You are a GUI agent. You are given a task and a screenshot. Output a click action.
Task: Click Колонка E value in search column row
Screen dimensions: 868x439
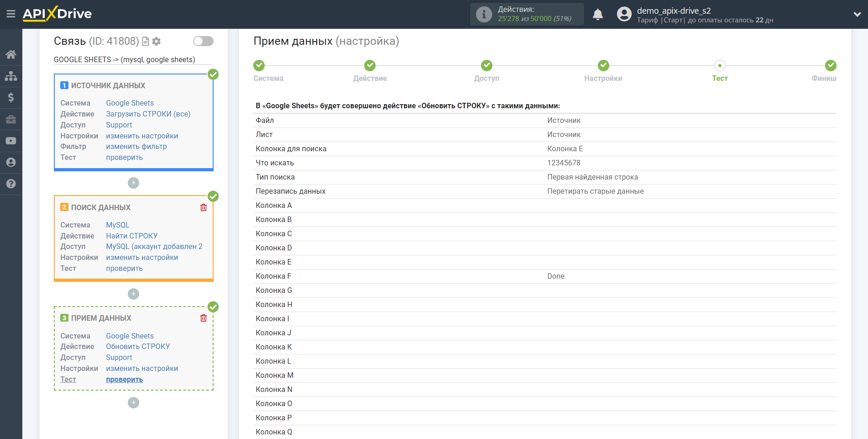point(565,148)
